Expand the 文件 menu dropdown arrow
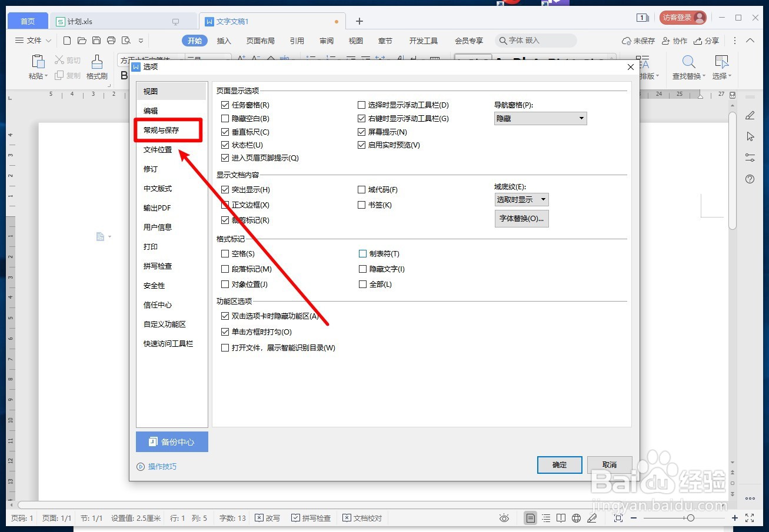This screenshot has height=532, width=769. tap(48, 41)
